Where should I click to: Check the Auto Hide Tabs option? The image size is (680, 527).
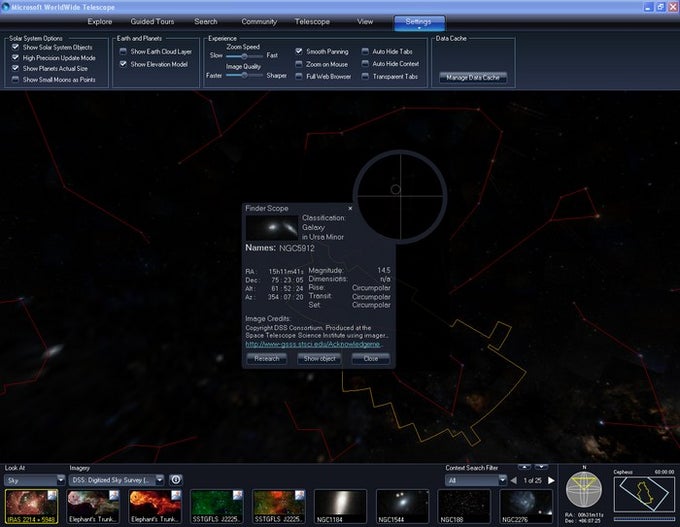(365, 51)
